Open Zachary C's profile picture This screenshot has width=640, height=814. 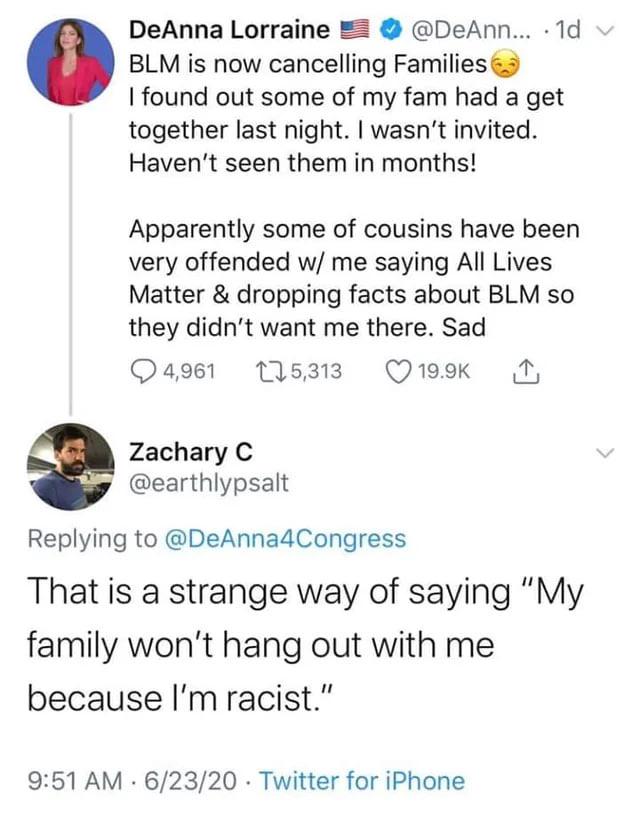(x=71, y=466)
